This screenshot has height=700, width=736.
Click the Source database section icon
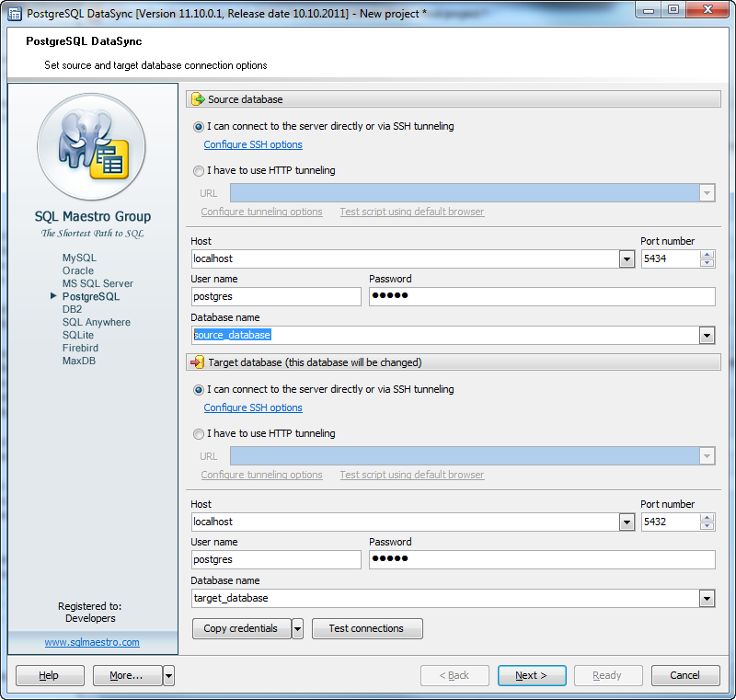pos(197,99)
